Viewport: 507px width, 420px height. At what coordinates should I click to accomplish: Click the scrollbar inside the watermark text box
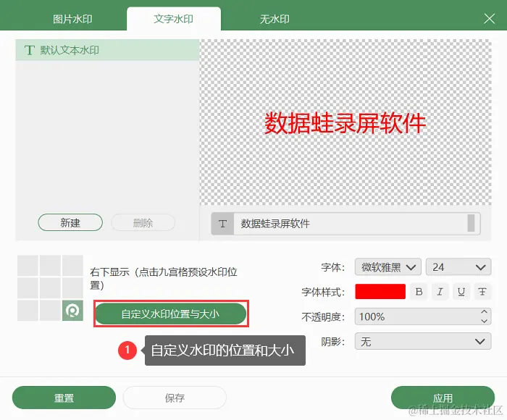(x=471, y=223)
